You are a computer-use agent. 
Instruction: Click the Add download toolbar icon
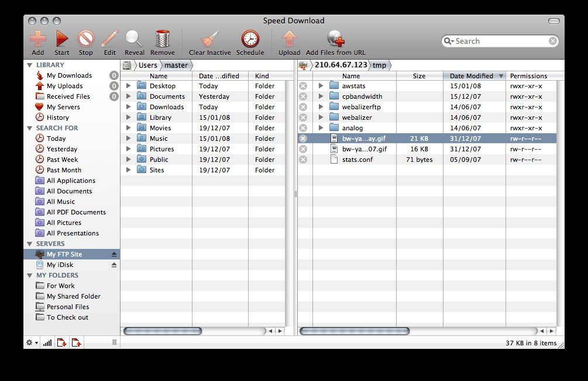[37, 39]
